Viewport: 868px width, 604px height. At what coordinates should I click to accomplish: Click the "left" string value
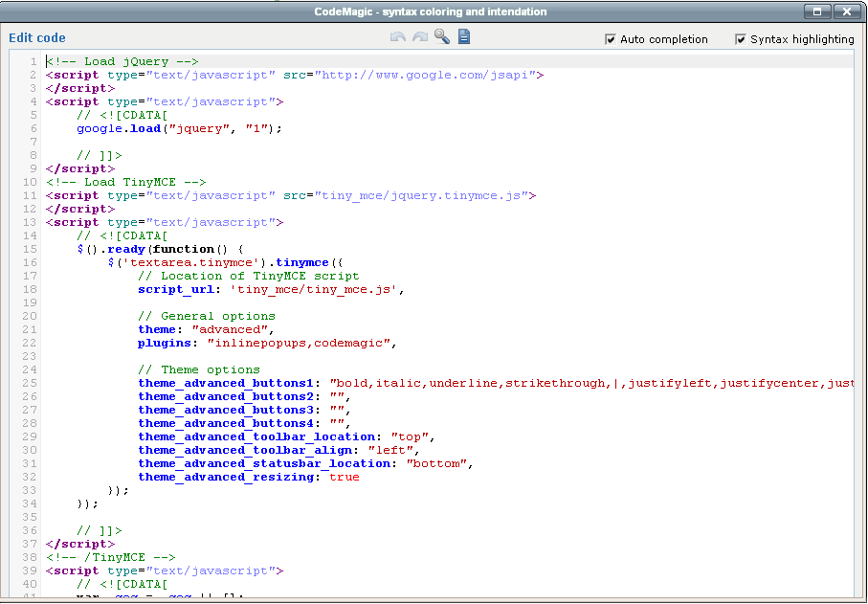pos(390,450)
